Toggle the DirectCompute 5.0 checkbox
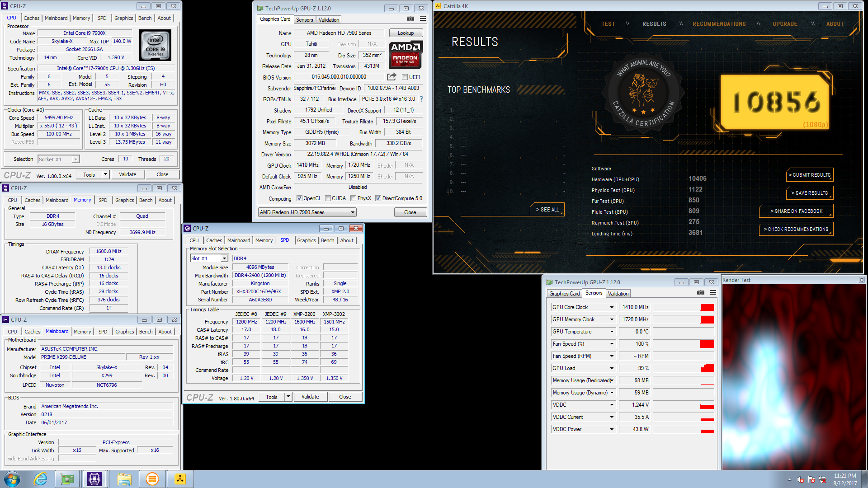The width and height of the screenshot is (868, 488). point(378,198)
